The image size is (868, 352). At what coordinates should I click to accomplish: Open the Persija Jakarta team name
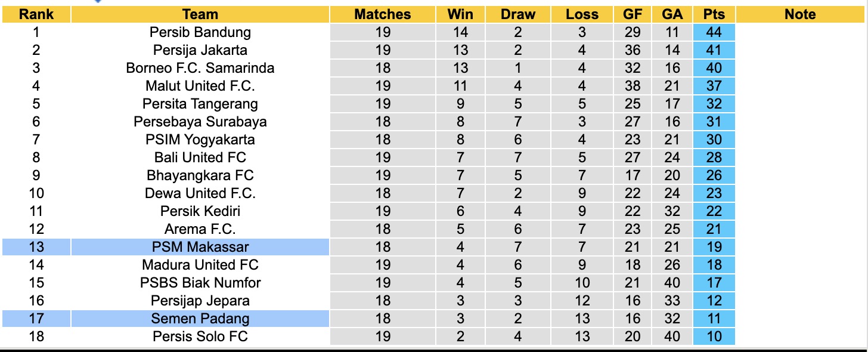point(200,50)
